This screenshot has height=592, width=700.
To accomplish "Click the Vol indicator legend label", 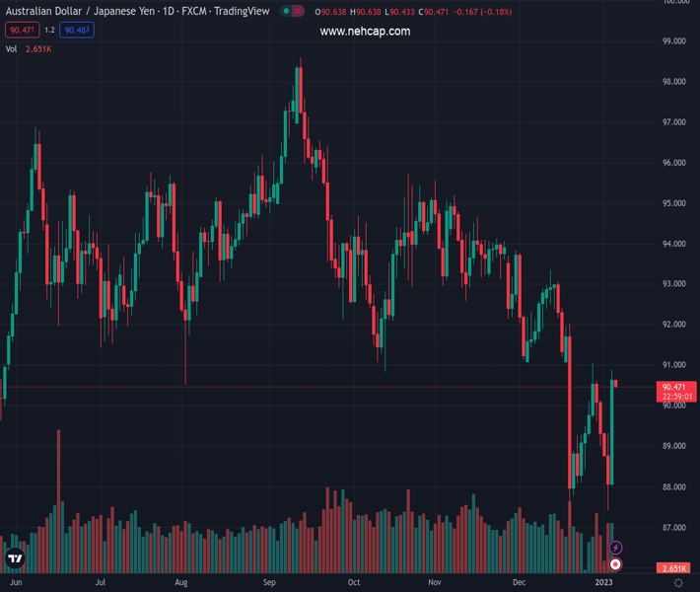I will (11, 48).
